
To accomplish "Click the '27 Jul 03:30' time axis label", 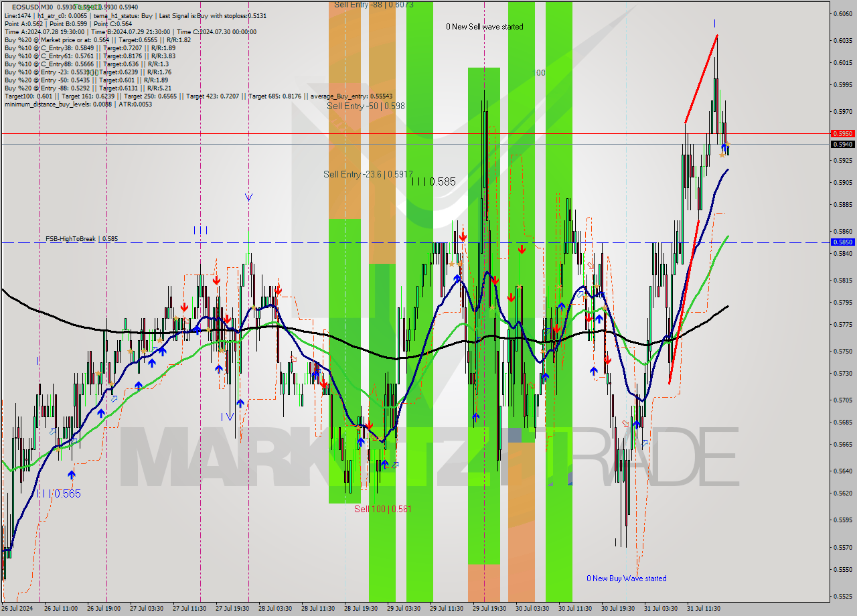I will pos(147,609).
